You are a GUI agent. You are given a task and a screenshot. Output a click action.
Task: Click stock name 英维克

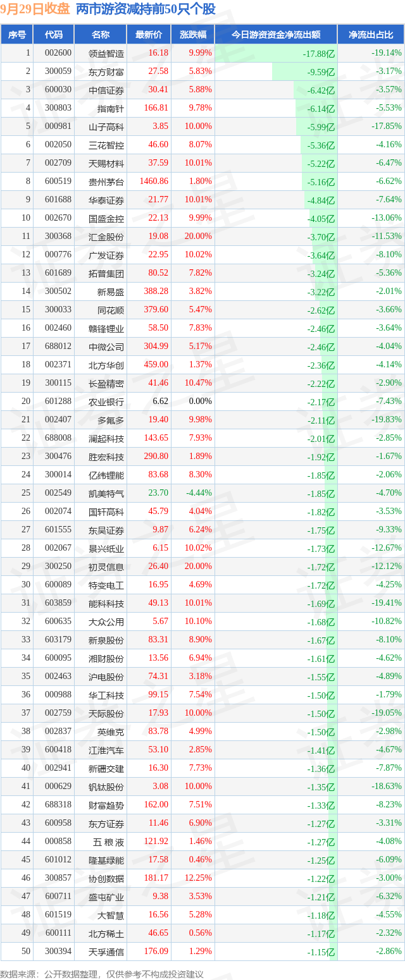click(x=111, y=732)
